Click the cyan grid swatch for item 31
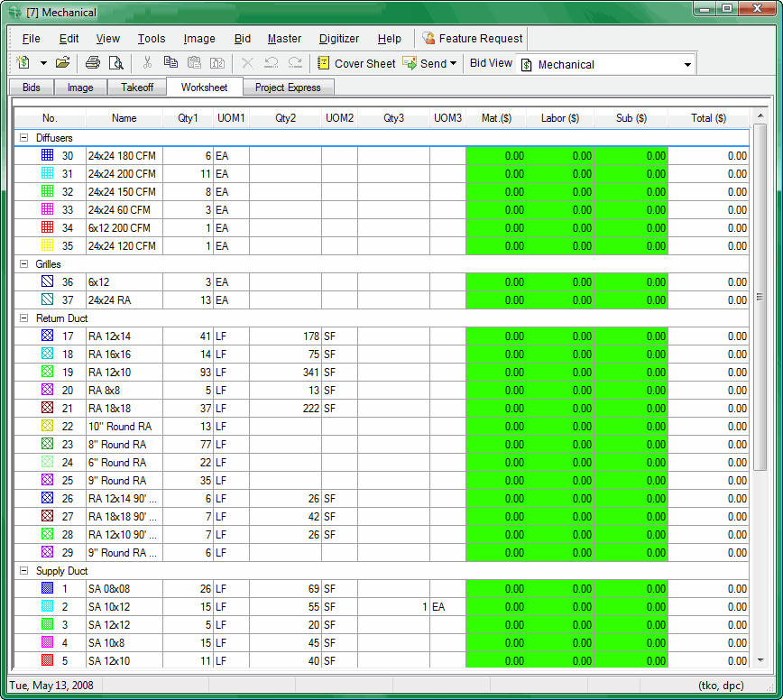 click(x=48, y=173)
